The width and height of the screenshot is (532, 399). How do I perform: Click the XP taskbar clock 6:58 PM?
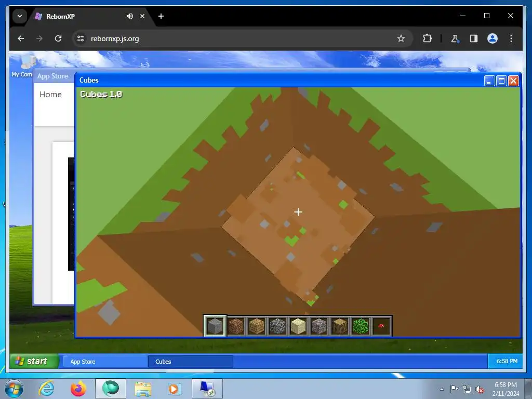pyautogui.click(x=507, y=361)
